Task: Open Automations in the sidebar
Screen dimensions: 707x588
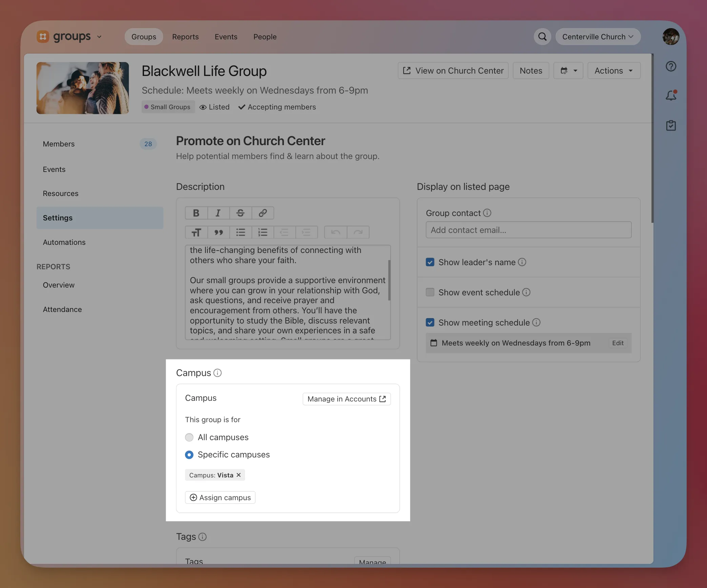Action: 64,242
